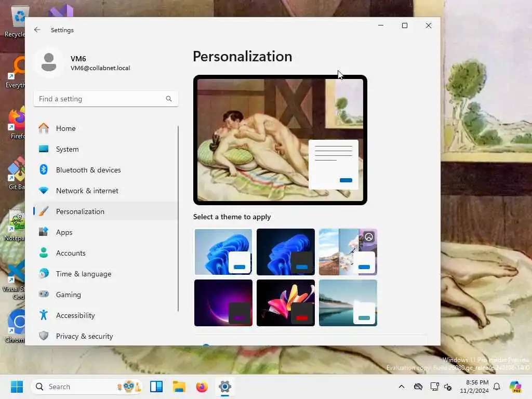Select the Gaming label in the sidebar
The image size is (532, 399).
tap(69, 295)
